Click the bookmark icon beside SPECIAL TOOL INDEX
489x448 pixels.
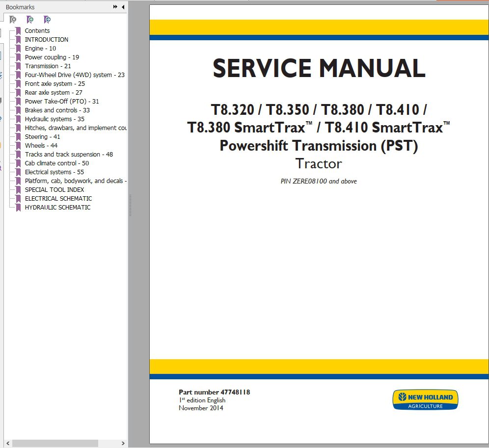pyautogui.click(x=18, y=190)
